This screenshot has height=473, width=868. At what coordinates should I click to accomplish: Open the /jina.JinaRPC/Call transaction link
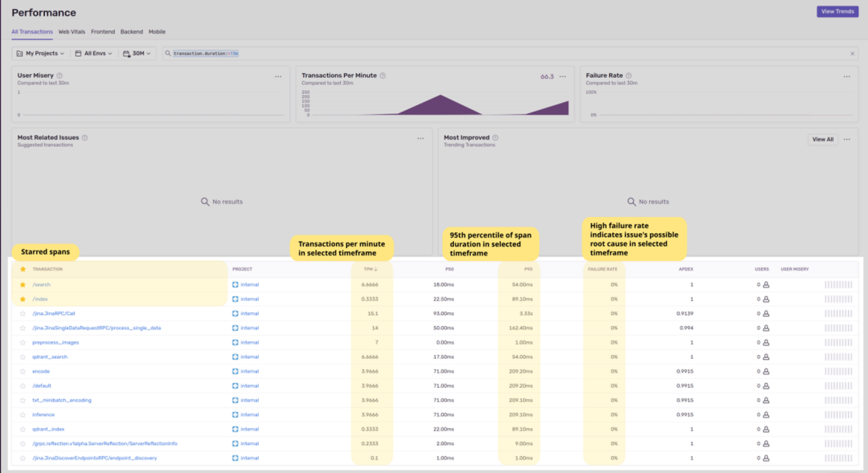tap(54, 314)
